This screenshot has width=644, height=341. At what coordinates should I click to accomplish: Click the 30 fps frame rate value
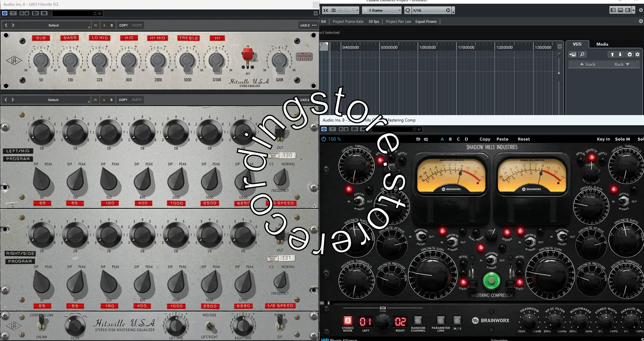(373, 21)
